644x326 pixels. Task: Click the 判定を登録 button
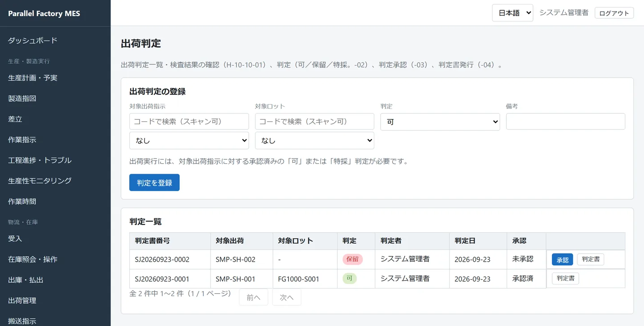[x=154, y=183]
